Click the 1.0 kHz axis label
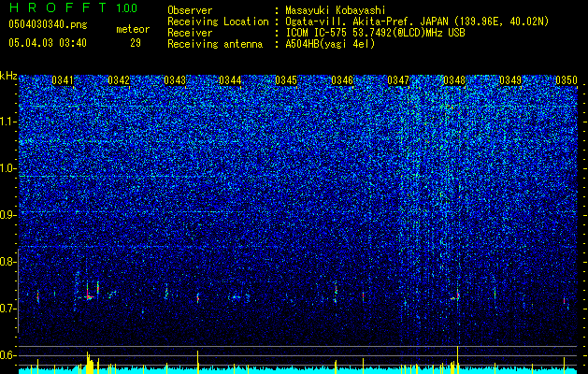The height and width of the screenshot is (374, 588). 7,168
